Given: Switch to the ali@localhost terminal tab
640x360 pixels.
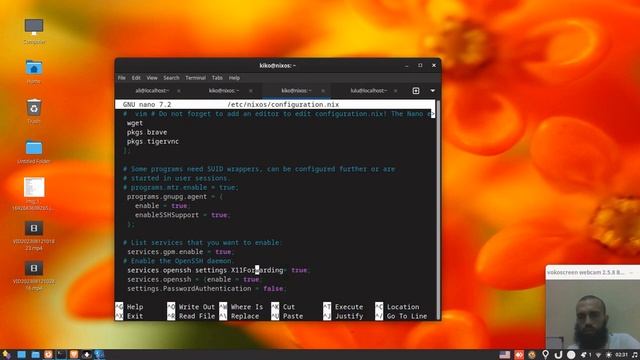Looking at the screenshot, I should click(151, 91).
